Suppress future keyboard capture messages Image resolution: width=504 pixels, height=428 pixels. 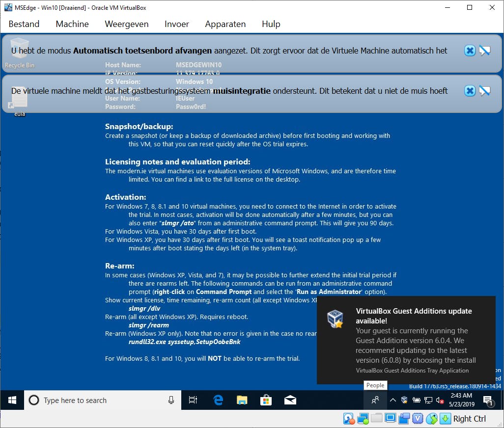coord(484,51)
